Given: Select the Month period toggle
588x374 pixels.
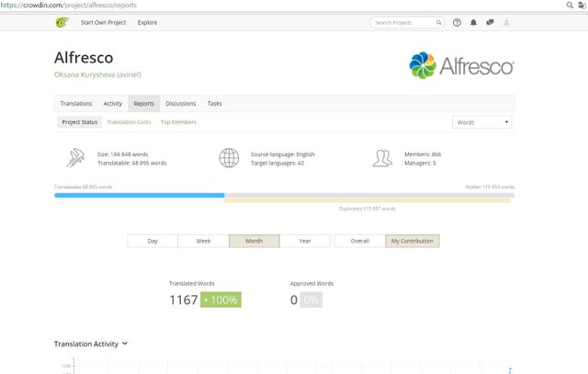Looking at the screenshot, I should point(254,241).
